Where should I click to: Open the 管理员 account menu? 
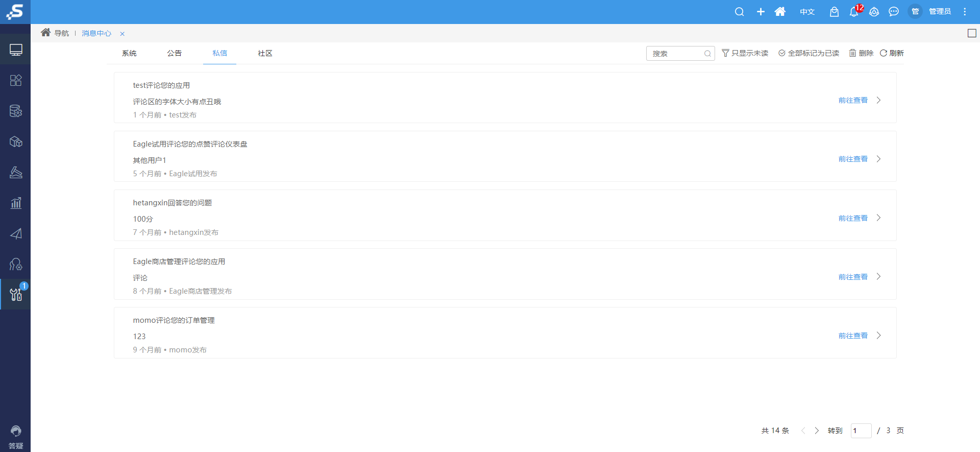click(x=940, y=12)
